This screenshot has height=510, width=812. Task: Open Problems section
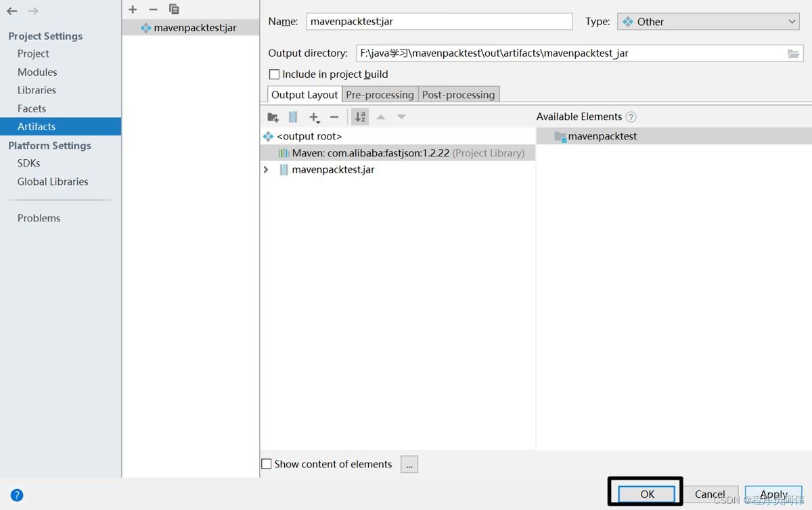point(39,218)
